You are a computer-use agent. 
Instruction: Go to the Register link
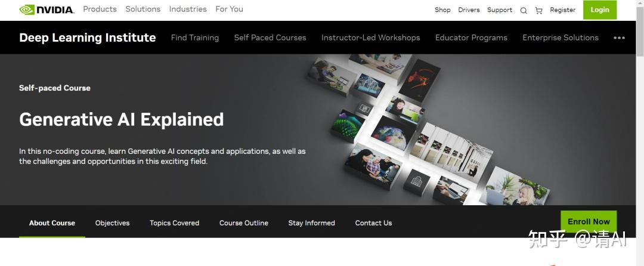pos(563,10)
